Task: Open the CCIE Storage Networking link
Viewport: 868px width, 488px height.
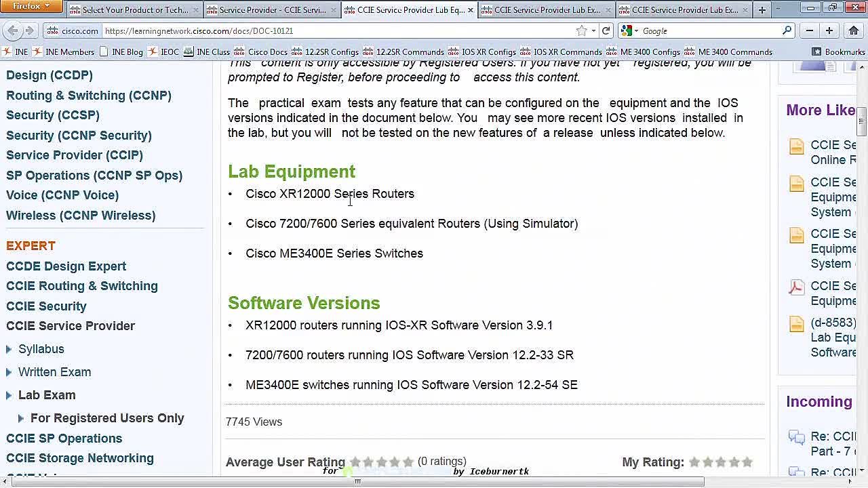Action: click(x=80, y=458)
